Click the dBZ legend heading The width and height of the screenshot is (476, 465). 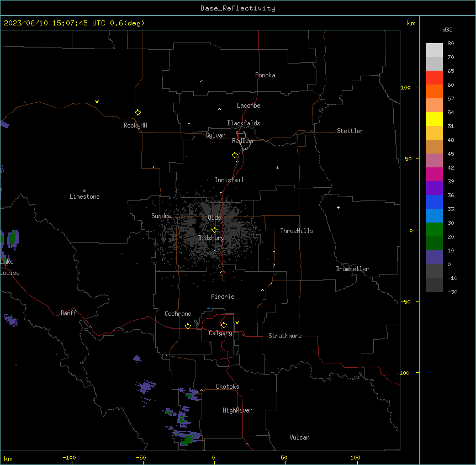click(x=447, y=29)
